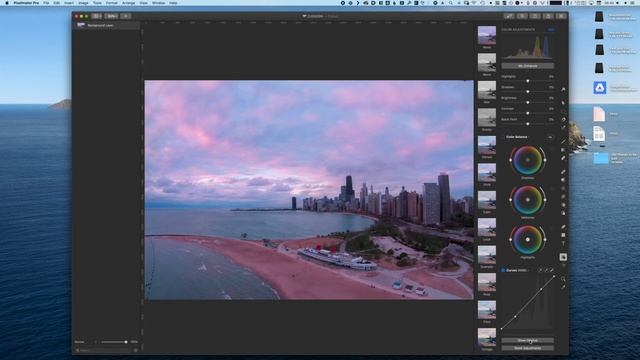Select the Type tool (T icon)
The image size is (640, 360).
(563, 243)
